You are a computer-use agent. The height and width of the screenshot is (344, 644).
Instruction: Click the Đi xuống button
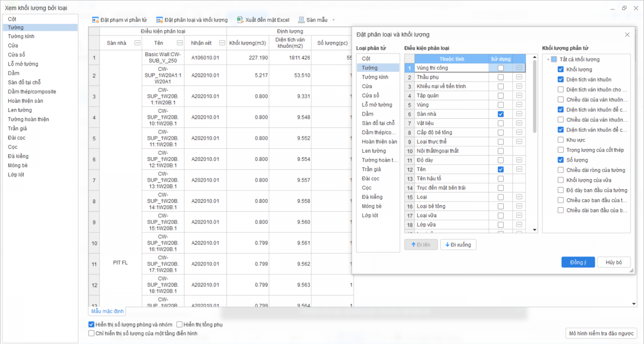pos(458,245)
